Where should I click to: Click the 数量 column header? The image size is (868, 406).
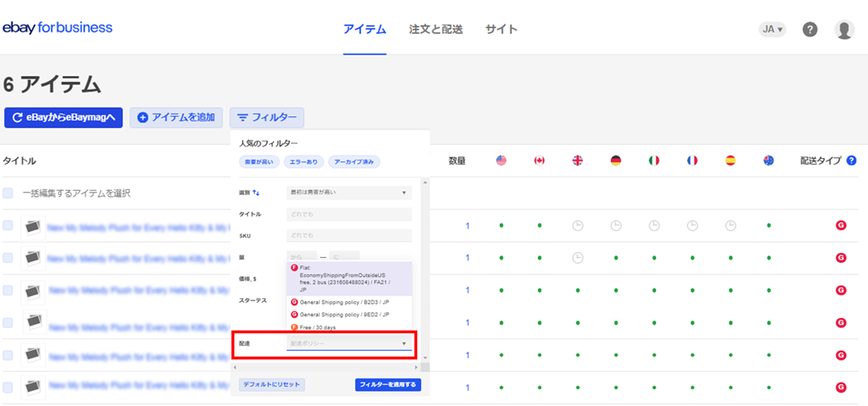457,161
